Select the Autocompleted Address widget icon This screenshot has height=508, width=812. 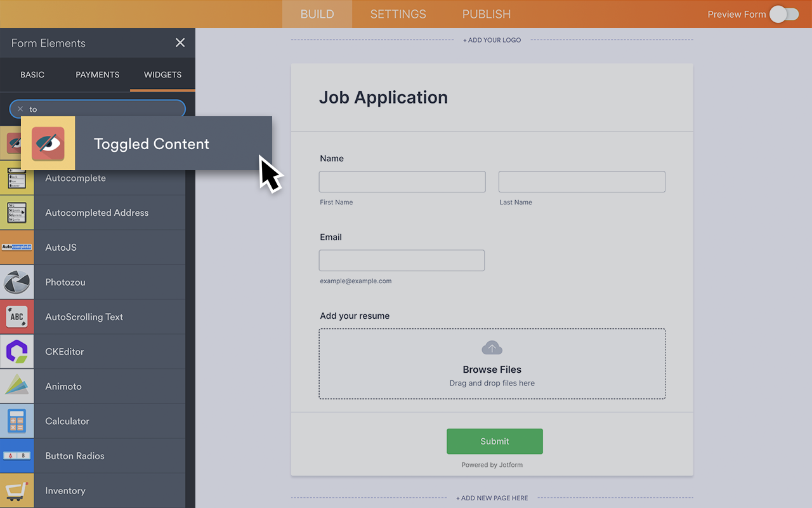17,213
